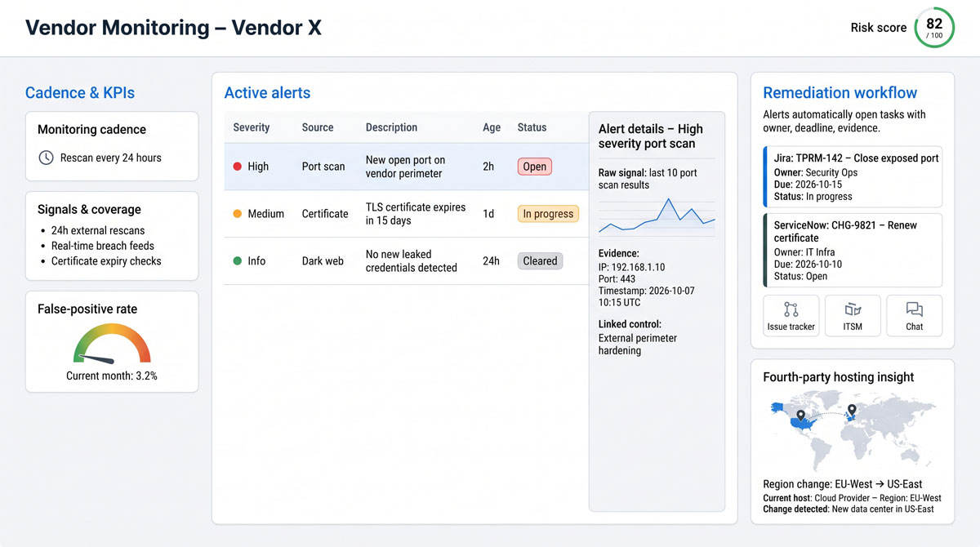The width and height of the screenshot is (980, 547).
Task: Click the orange Medium severity dot
Action: pos(238,214)
